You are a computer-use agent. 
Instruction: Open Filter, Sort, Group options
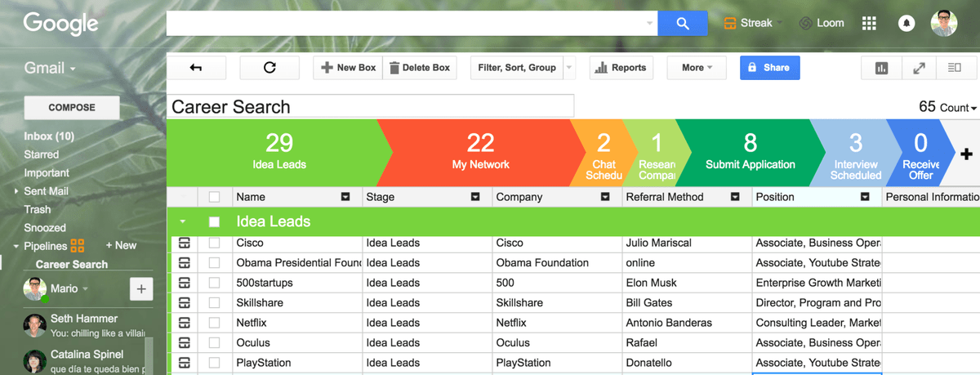pos(517,68)
